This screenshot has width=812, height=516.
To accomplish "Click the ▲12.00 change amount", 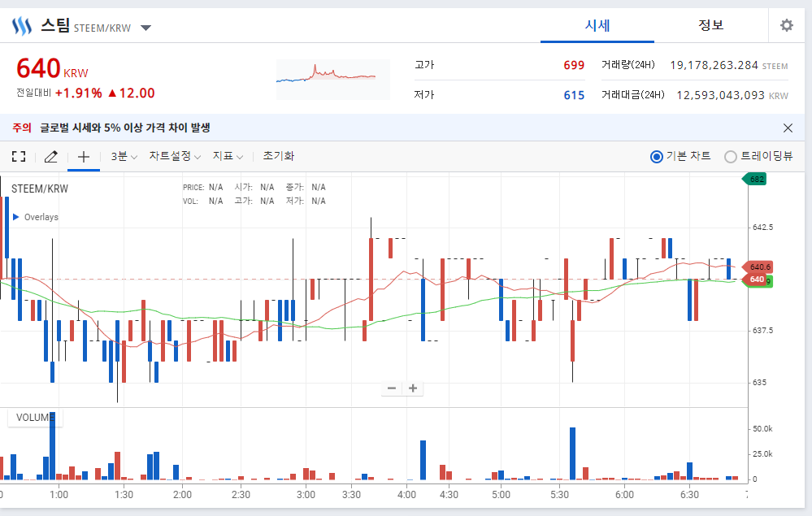I will [x=132, y=93].
